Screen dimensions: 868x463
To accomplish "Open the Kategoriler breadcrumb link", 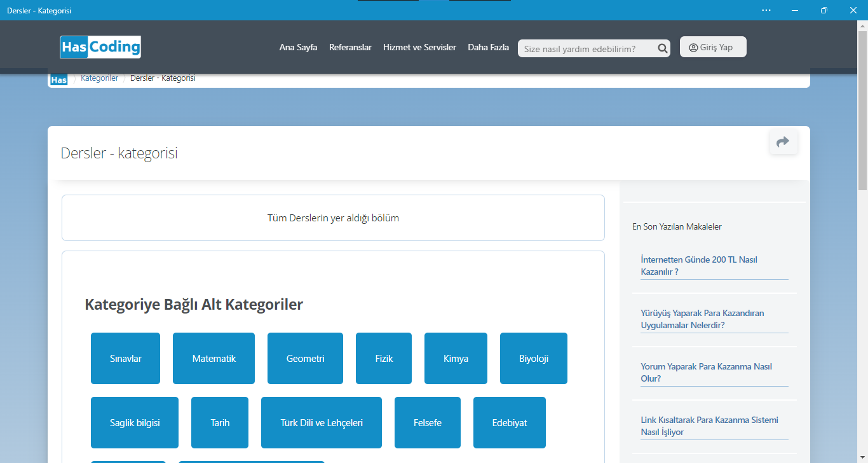I will tap(99, 78).
